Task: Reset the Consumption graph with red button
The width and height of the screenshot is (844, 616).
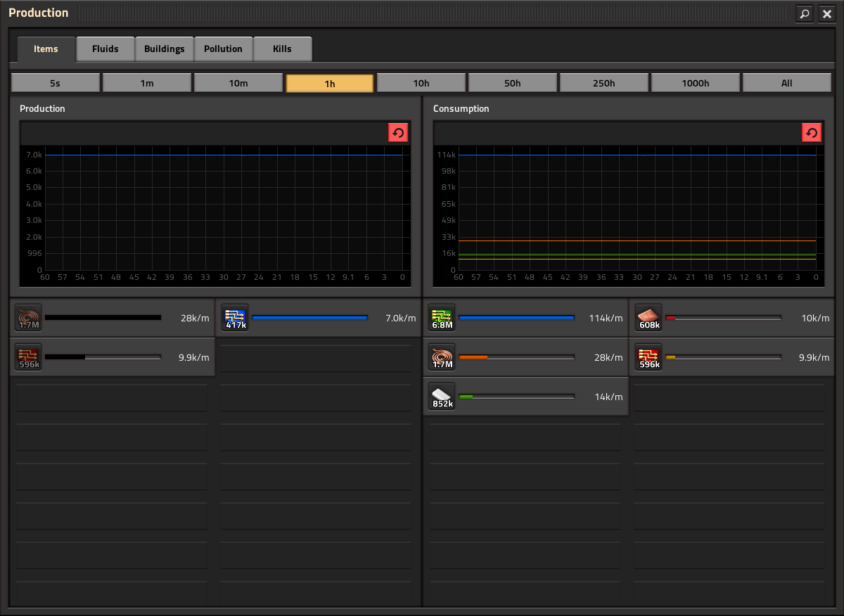Action: pos(812,132)
